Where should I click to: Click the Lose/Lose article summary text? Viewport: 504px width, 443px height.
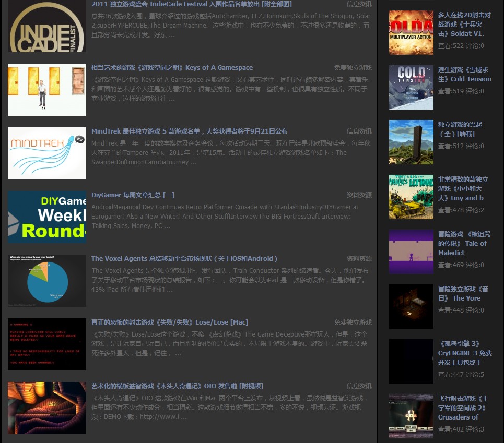coord(229,343)
